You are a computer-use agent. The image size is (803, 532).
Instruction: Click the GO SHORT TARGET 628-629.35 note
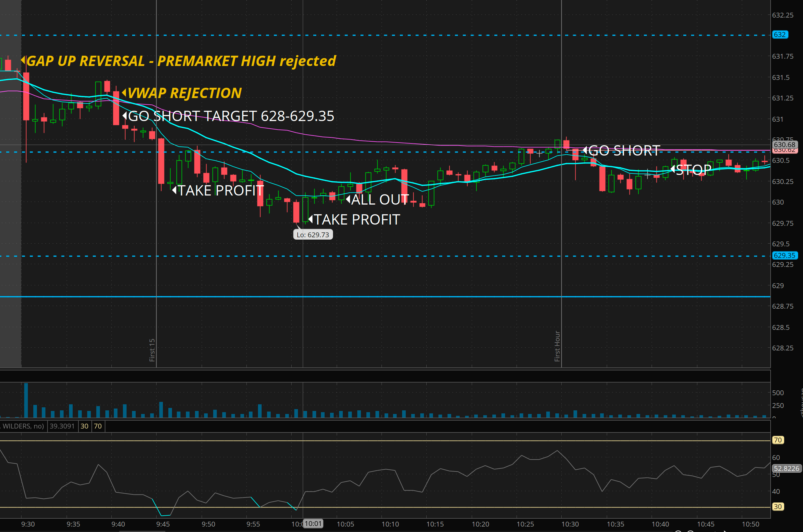[231, 117]
